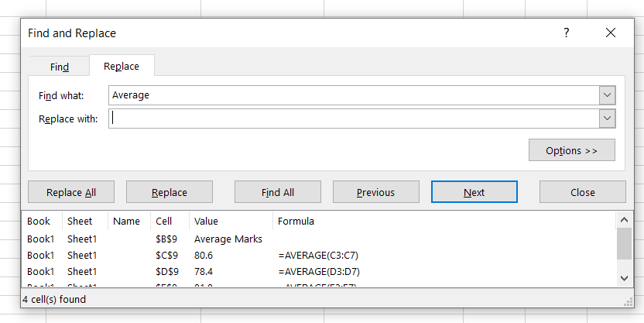Close the Find and Replace dialog

click(x=611, y=33)
